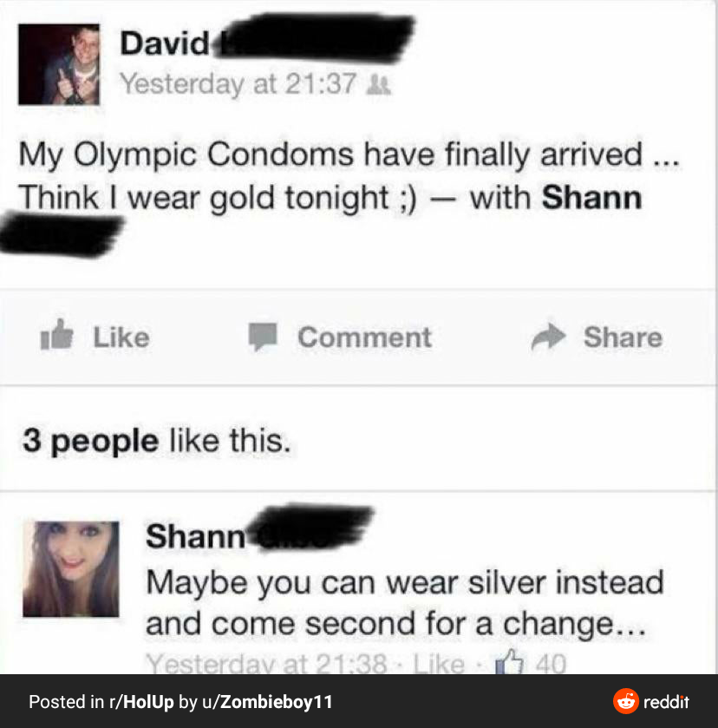Click the thumbs-up Like icon

[x=56, y=334]
